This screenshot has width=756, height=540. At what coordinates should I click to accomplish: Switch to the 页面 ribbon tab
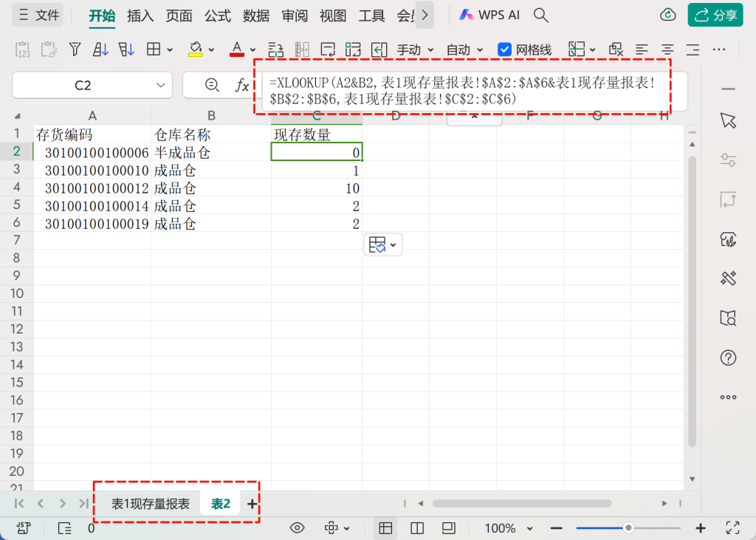(179, 16)
